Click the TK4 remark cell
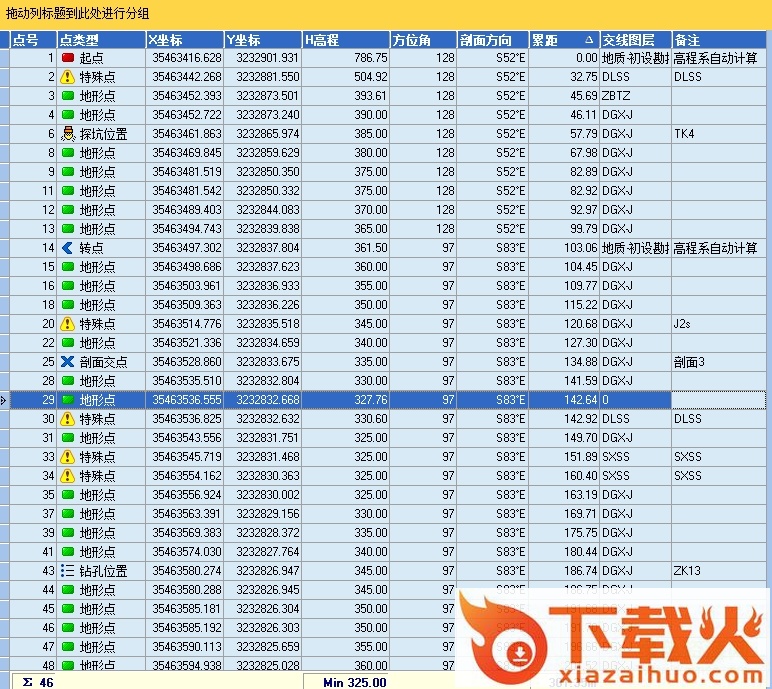This screenshot has height=689, width=772. click(718, 133)
